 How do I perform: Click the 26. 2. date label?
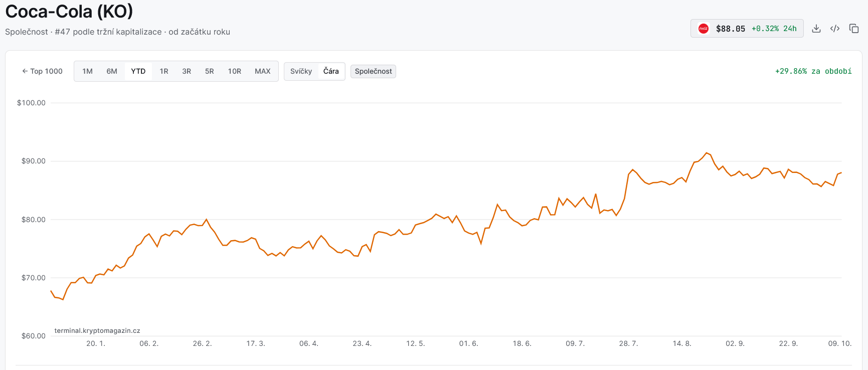coord(203,343)
